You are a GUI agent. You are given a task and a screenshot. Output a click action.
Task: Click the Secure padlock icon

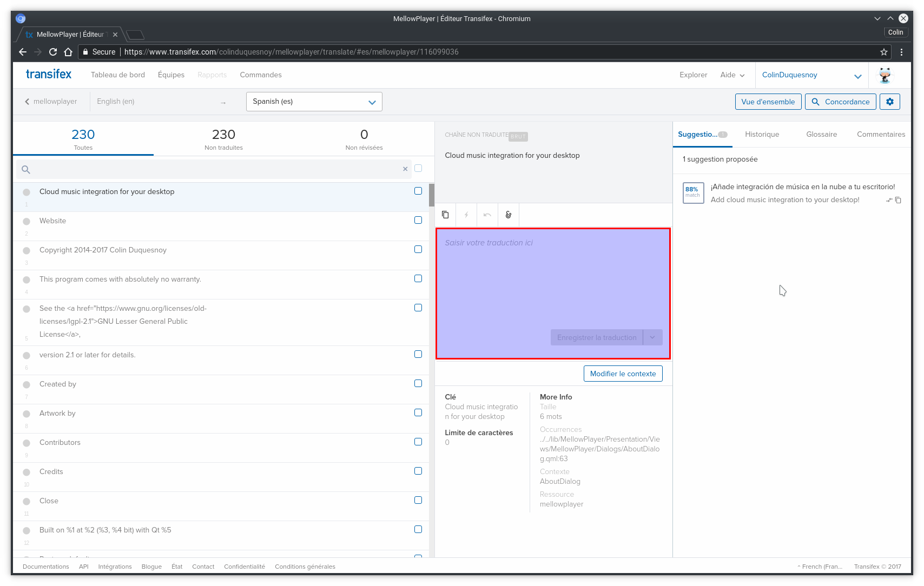(85, 52)
